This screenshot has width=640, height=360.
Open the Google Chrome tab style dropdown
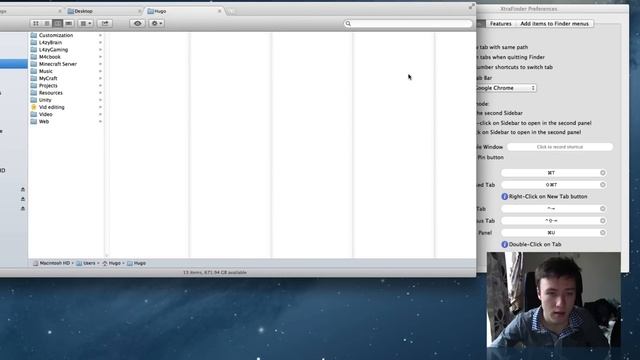pos(505,88)
